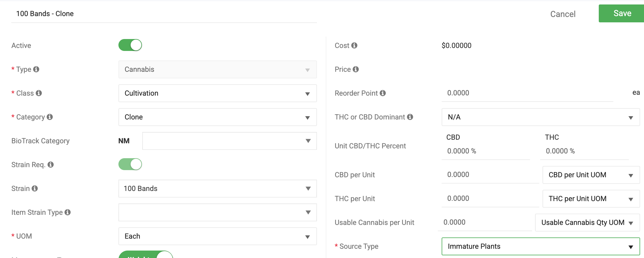This screenshot has height=258, width=644.
Task: Open the Category dropdown showing Clone
Action: [218, 117]
